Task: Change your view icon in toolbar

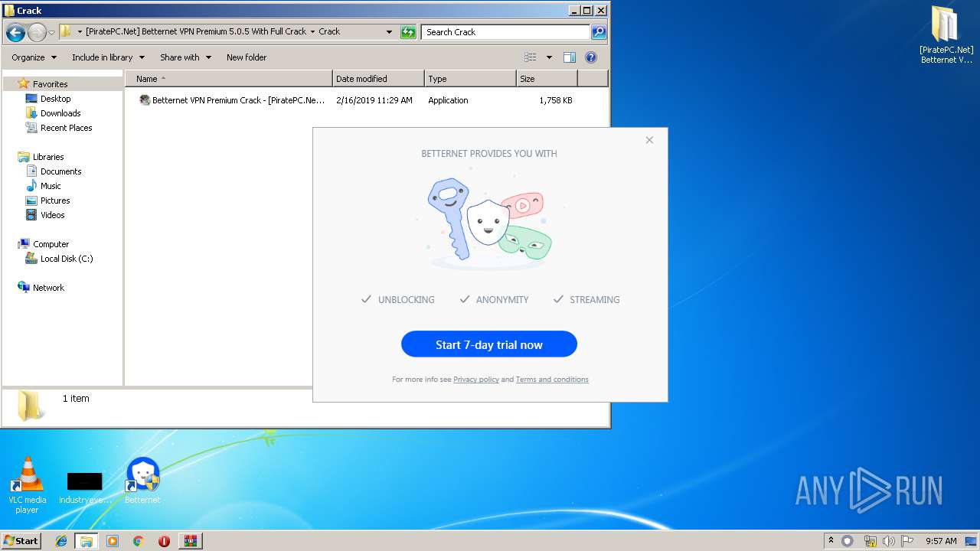Action: point(530,57)
